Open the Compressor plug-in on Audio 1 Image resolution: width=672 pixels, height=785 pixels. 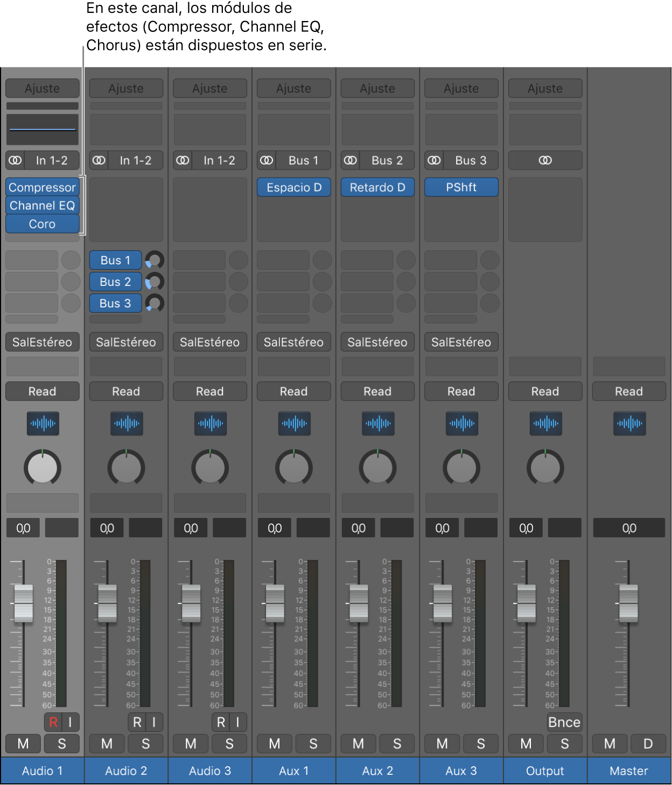43,187
